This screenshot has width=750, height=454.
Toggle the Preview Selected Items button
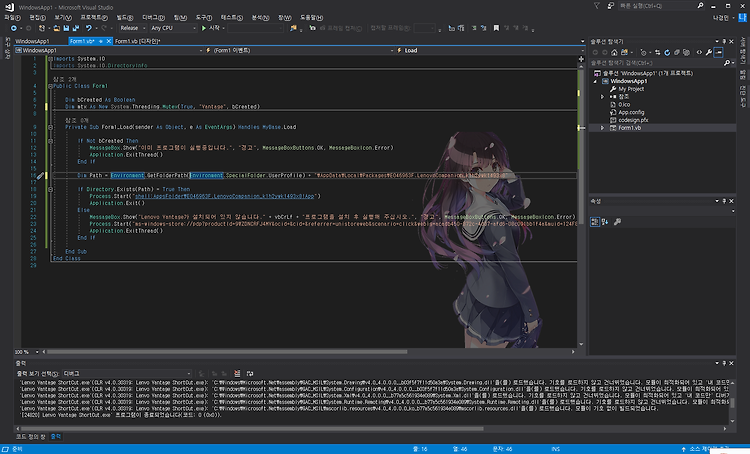point(718,53)
